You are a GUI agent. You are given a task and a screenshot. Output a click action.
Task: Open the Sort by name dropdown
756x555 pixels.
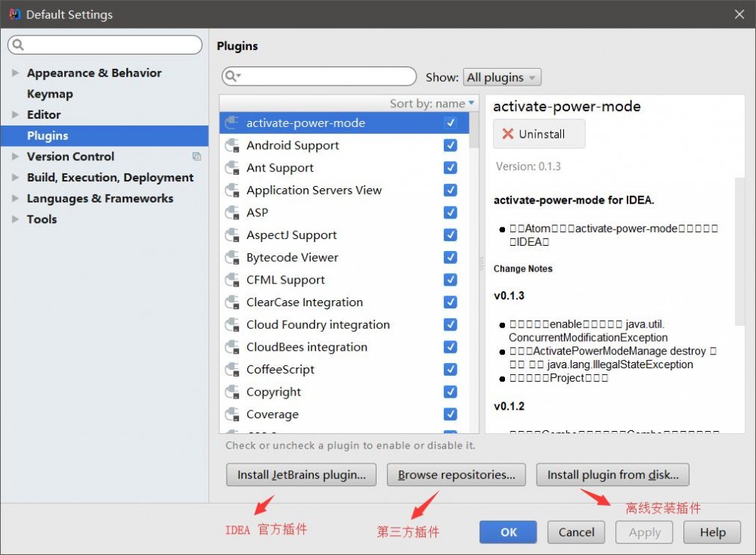tap(432, 104)
